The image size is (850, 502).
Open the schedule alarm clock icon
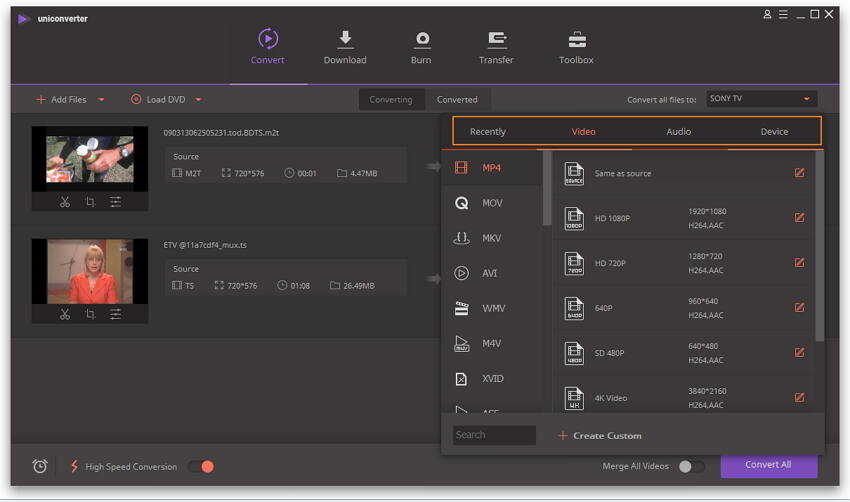40,466
